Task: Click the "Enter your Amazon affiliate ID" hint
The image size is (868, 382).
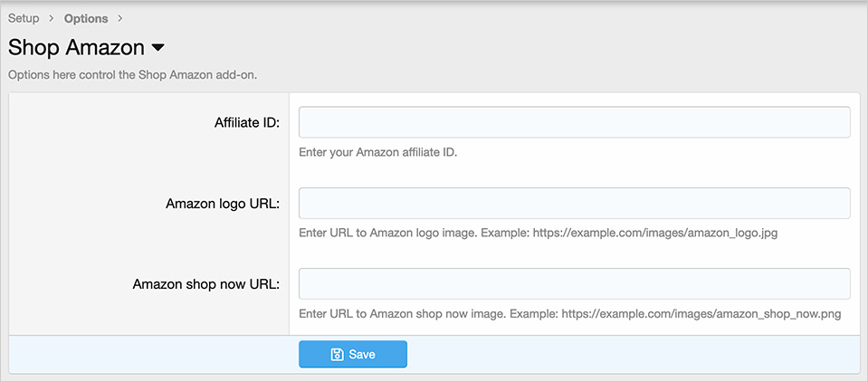Action: [x=378, y=152]
